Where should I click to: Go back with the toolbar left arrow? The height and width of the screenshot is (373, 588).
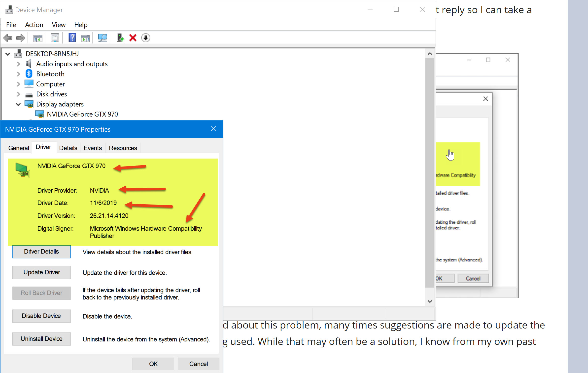8,38
